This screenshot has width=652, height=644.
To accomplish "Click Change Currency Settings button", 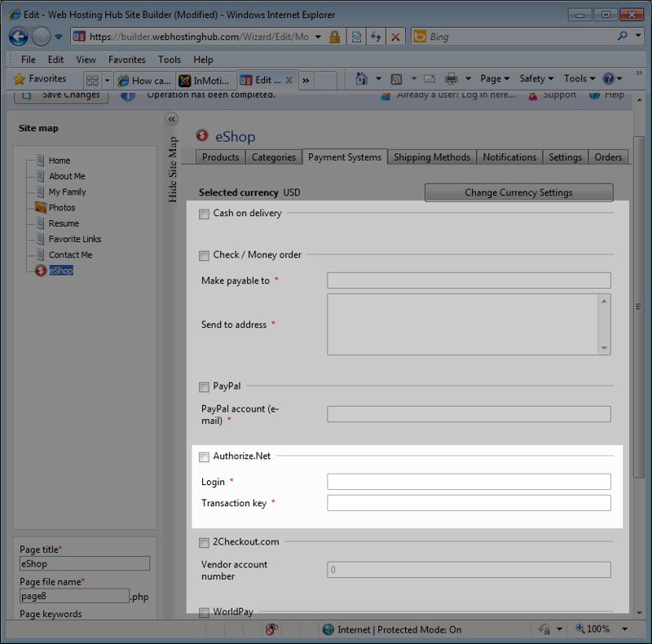I will pos(518,192).
